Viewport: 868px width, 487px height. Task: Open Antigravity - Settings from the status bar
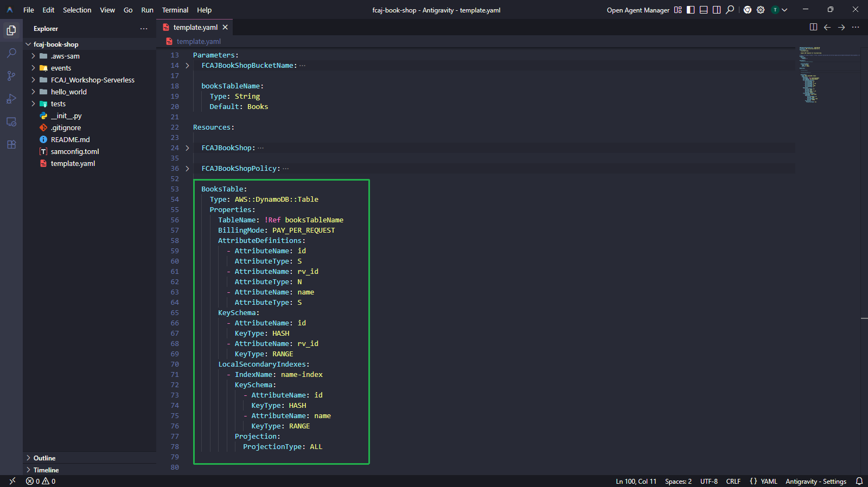[816, 481]
